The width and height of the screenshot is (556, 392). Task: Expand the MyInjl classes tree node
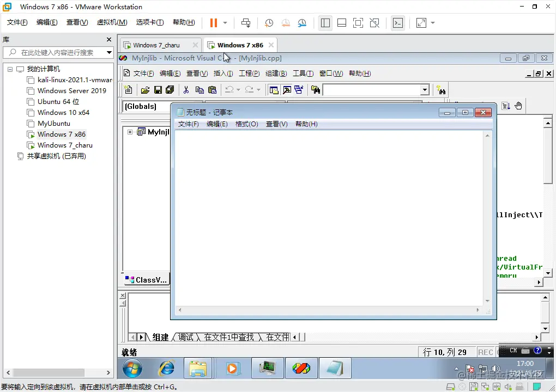coord(130,132)
